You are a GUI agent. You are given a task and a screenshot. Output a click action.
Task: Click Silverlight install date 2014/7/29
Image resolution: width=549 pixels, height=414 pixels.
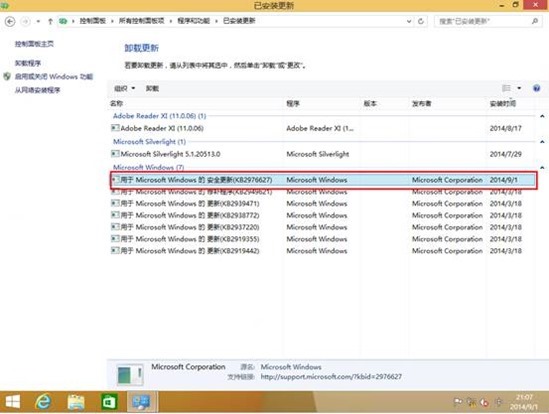pos(506,154)
